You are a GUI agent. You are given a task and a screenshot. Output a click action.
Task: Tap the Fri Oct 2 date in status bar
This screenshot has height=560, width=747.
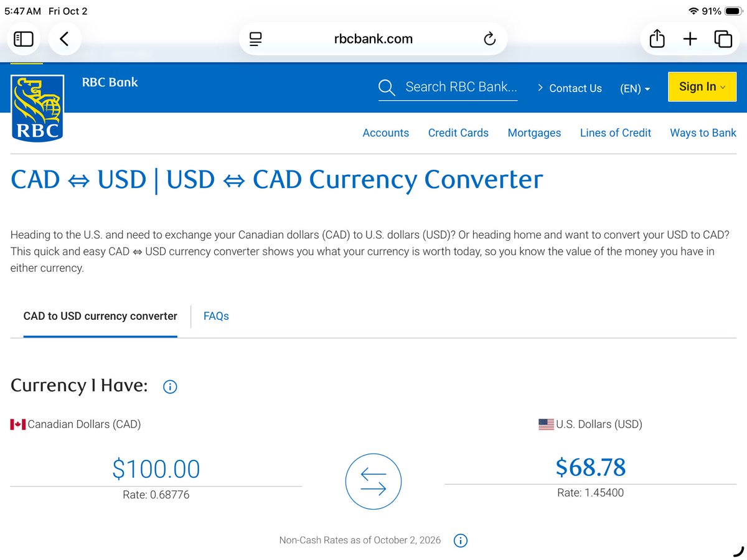tap(68, 11)
